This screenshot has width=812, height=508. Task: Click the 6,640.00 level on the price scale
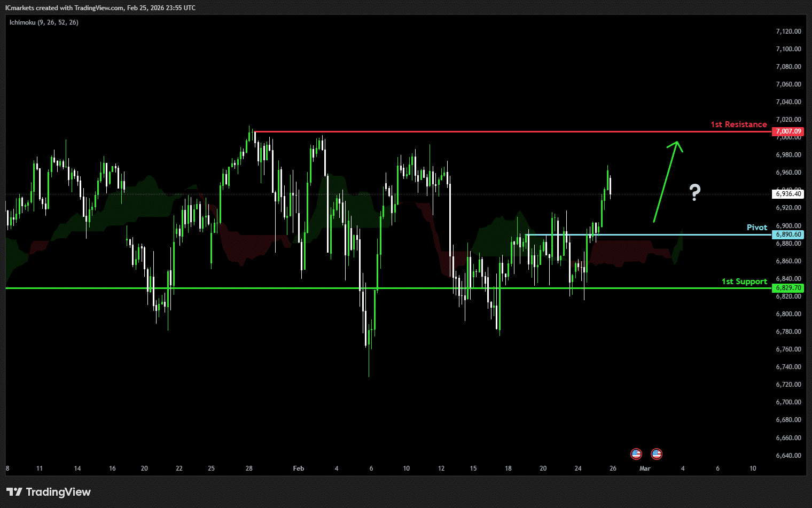tap(788, 456)
